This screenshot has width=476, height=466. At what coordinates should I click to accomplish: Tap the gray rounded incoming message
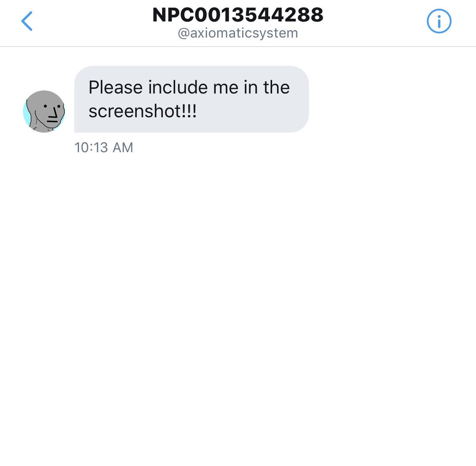[x=192, y=99]
